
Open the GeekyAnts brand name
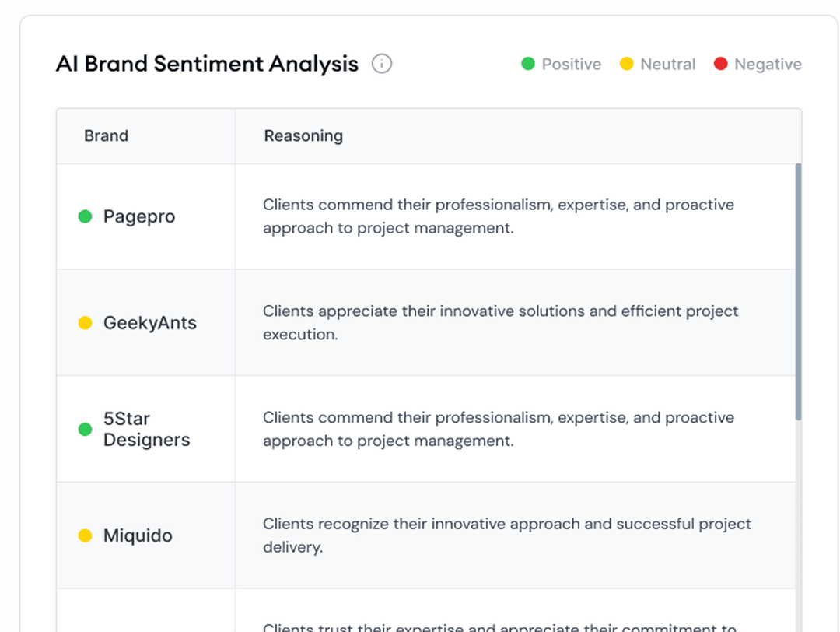tap(150, 323)
